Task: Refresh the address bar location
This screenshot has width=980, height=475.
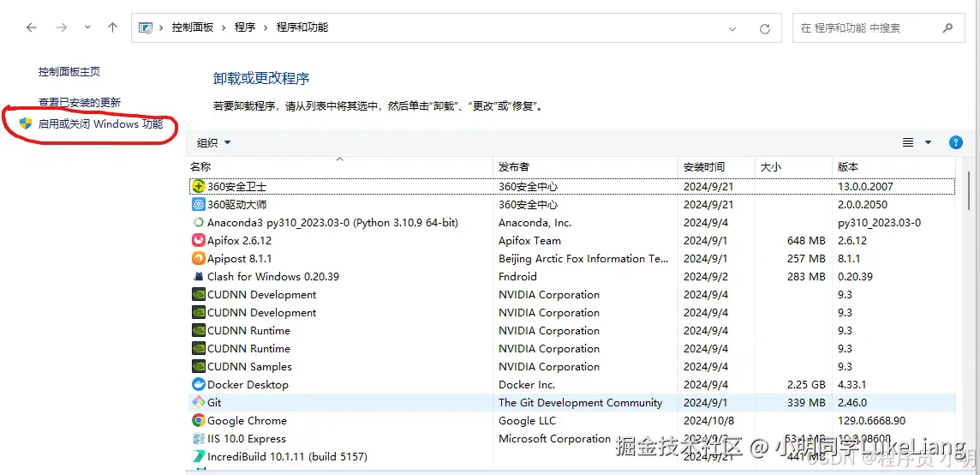Action: pos(764,28)
